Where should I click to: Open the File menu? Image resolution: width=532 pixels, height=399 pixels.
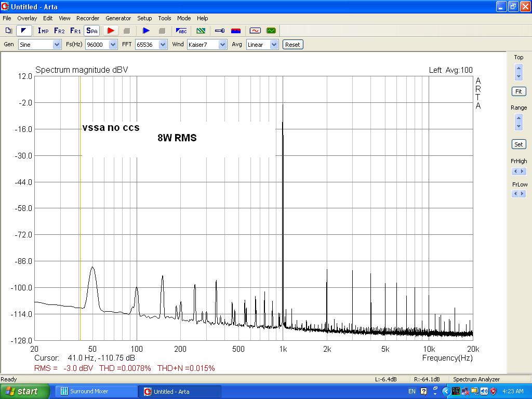tap(7, 18)
